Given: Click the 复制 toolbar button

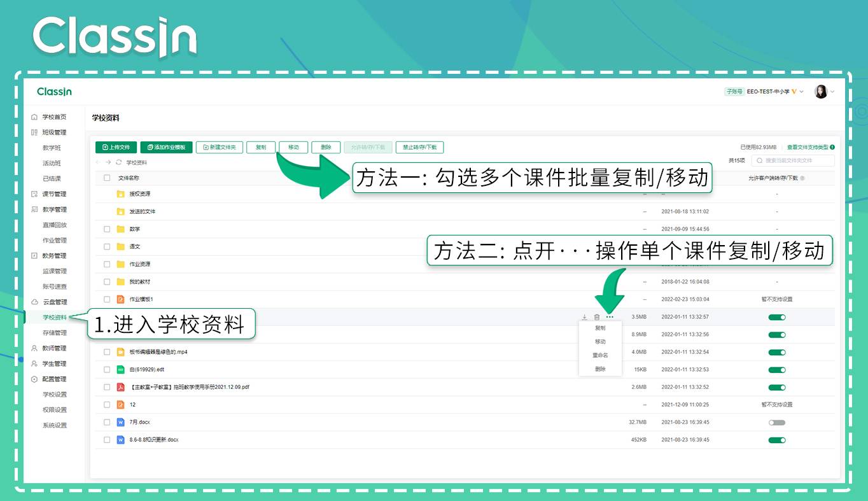Looking at the screenshot, I should click(261, 147).
